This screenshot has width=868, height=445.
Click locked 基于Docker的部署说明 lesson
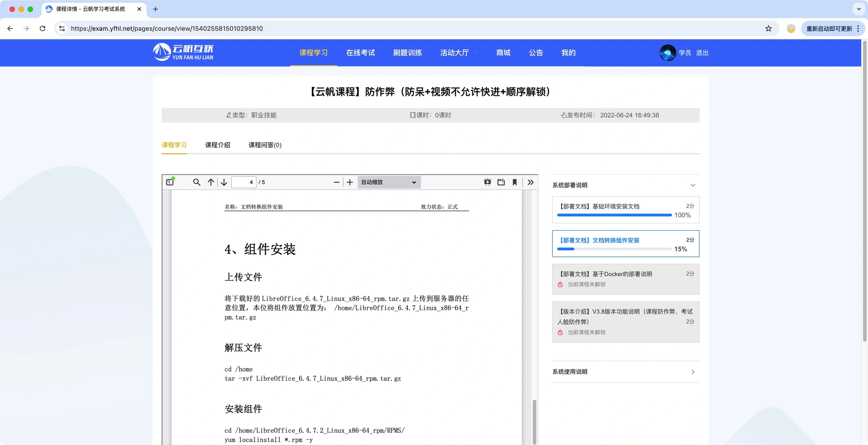[x=626, y=279]
